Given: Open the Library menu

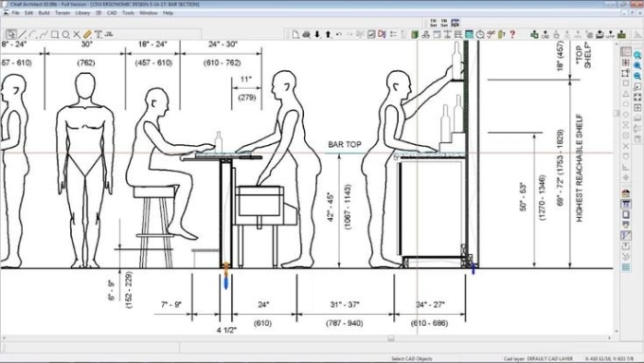Looking at the screenshot, I should tap(82, 12).
